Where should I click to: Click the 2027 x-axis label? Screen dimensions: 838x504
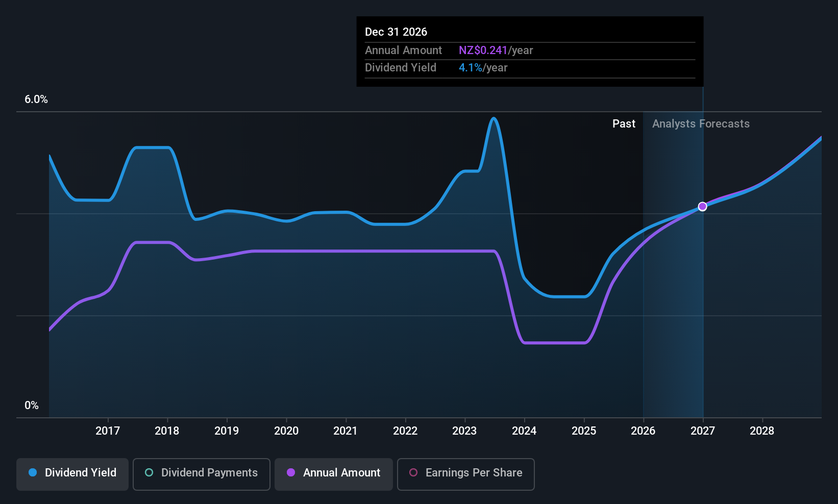click(703, 431)
